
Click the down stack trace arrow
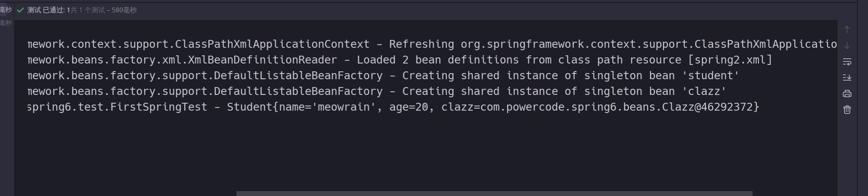847,45
